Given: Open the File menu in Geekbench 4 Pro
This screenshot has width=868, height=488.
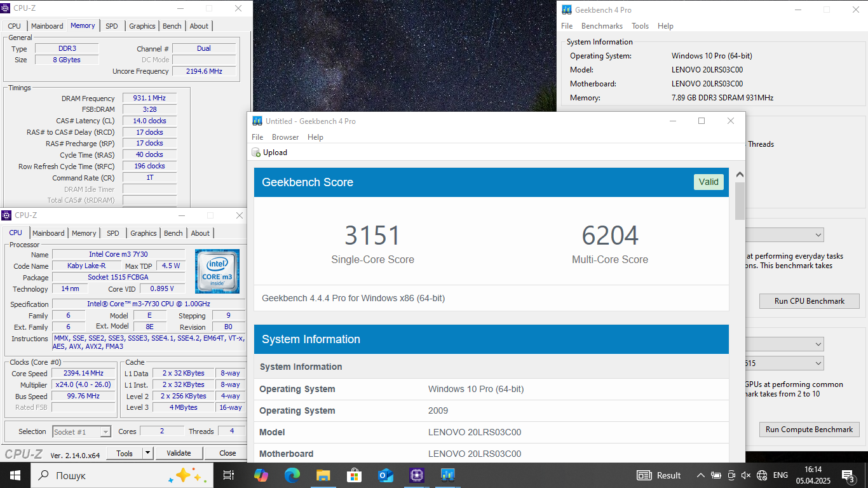Looking at the screenshot, I should point(567,26).
